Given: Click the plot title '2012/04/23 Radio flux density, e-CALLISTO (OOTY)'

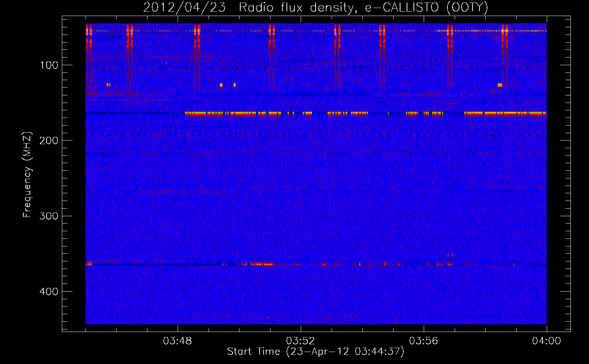Looking at the screenshot, I should (x=316, y=7).
